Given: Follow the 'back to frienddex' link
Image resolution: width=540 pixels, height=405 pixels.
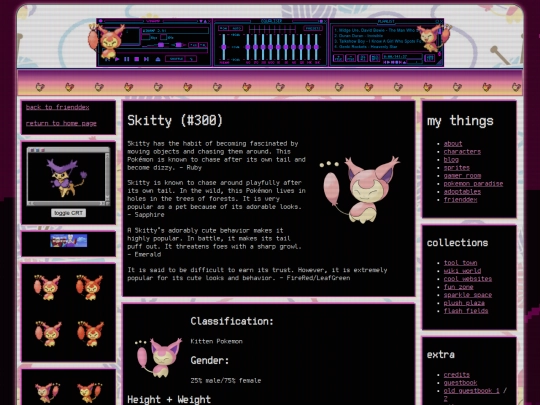Looking at the screenshot, I should 58,107.
